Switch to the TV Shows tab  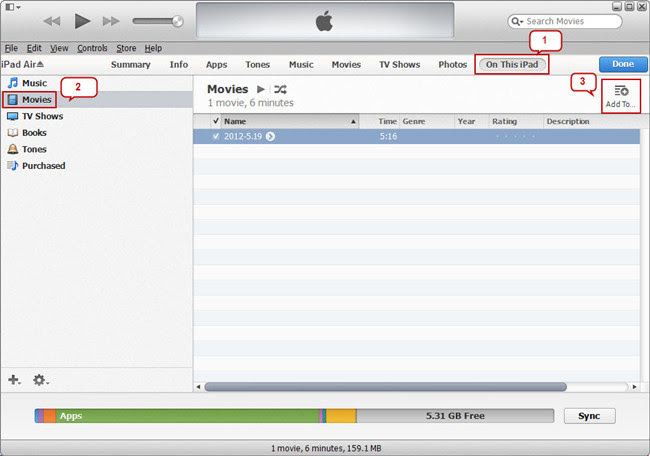(400, 65)
